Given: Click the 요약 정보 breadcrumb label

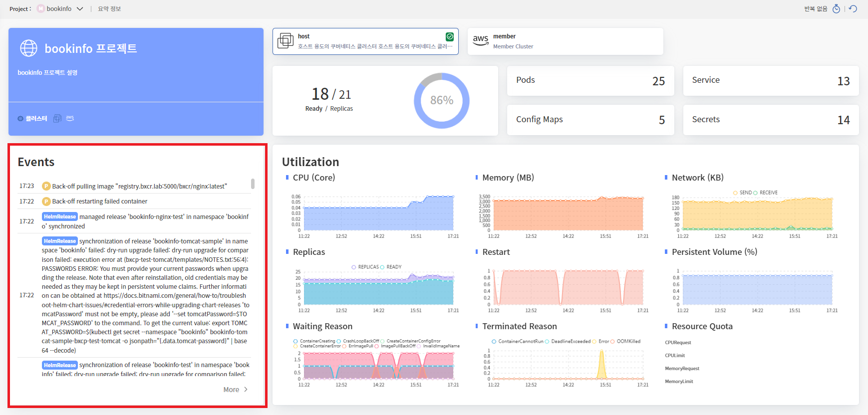Looking at the screenshot, I should (x=109, y=9).
